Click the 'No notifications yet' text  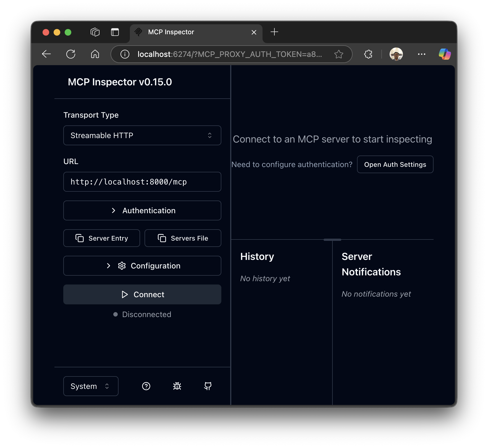[376, 294]
